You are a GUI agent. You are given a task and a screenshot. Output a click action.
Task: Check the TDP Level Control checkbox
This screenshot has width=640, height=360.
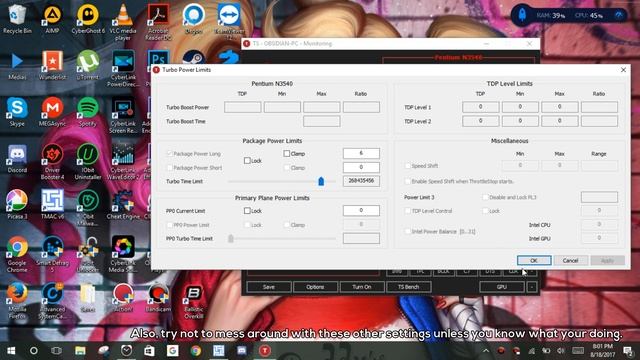tap(407, 211)
